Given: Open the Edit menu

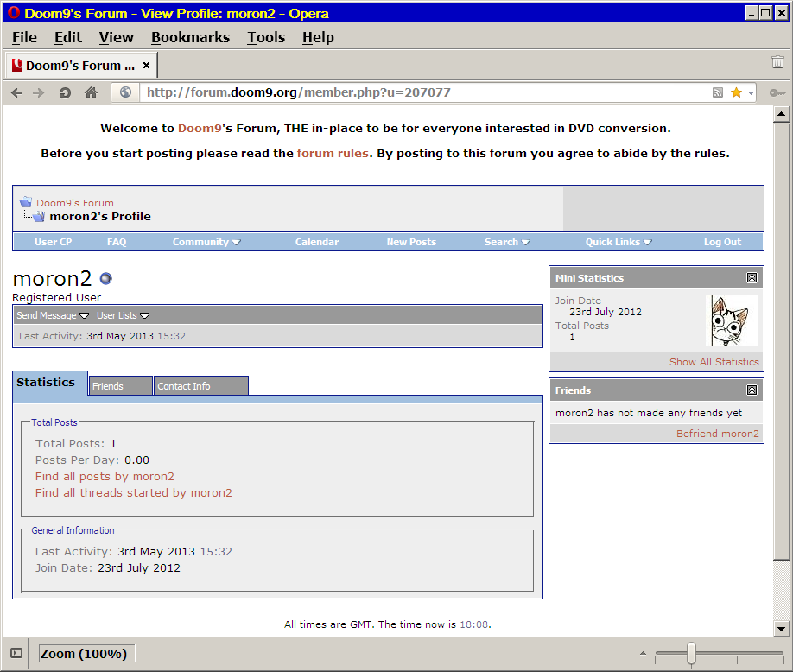Looking at the screenshot, I should click(67, 37).
